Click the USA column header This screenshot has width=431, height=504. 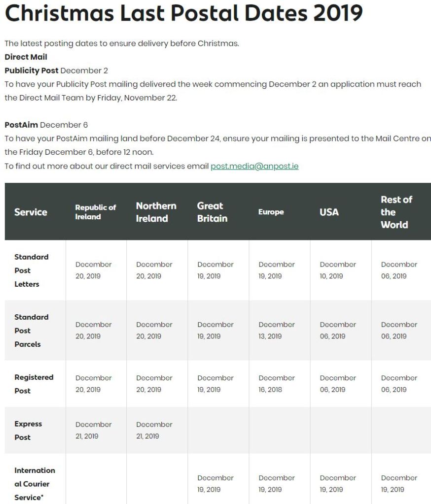[x=329, y=212]
